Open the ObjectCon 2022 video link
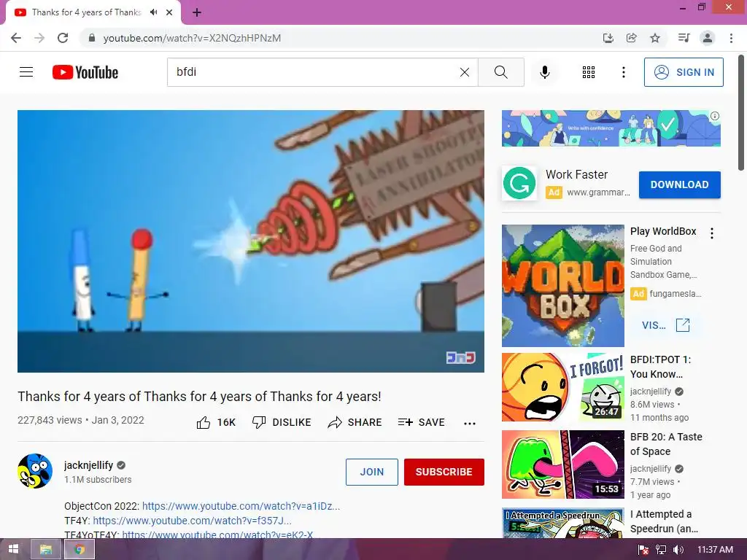This screenshot has height=560, width=747. pyautogui.click(x=241, y=506)
